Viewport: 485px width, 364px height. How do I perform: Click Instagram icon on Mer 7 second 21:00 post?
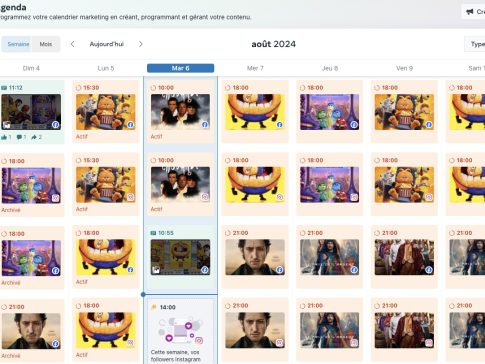pos(280,343)
